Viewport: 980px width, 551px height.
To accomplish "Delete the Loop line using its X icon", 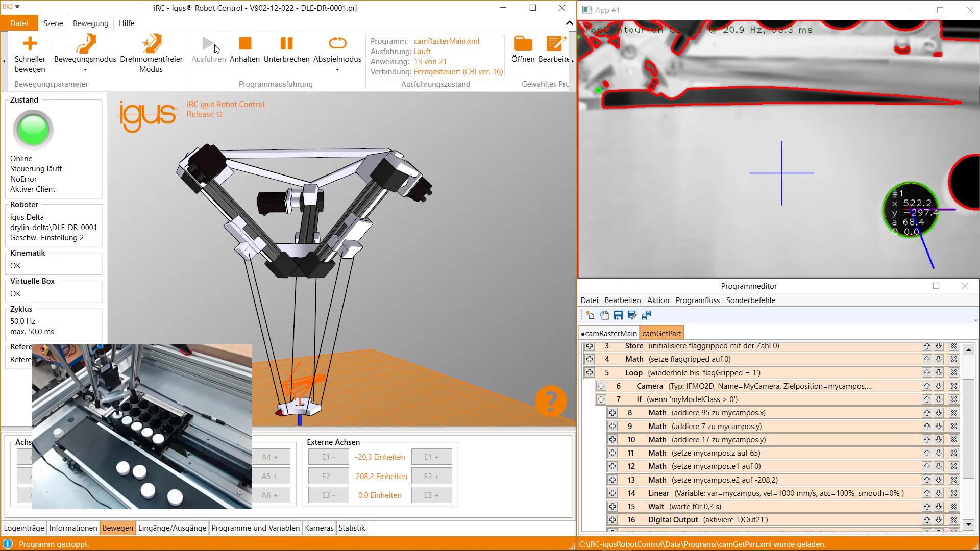I will [953, 372].
